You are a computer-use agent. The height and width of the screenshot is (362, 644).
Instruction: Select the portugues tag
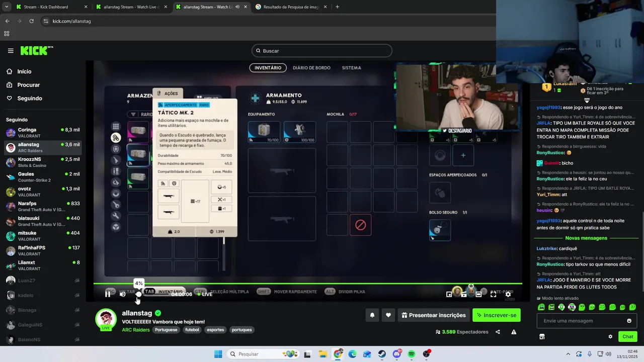point(242,330)
